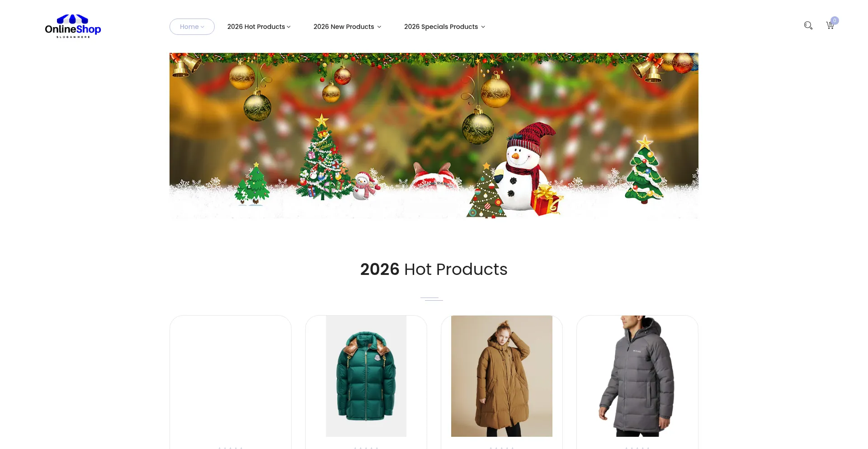Open the gray hooded parka product
The height and width of the screenshot is (449, 868).
click(637, 376)
